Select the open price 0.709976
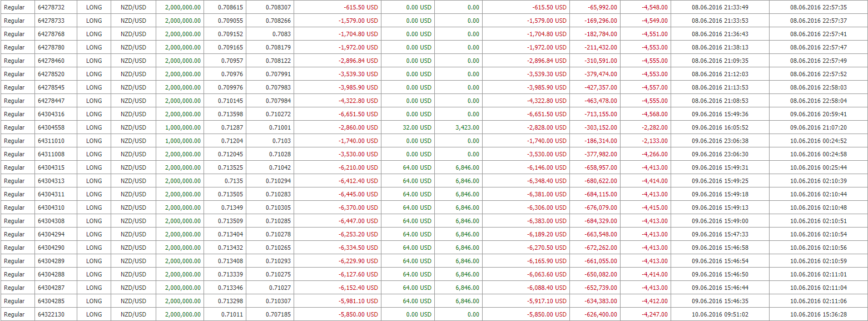Viewport: 868px width, 321px height. coord(231,87)
